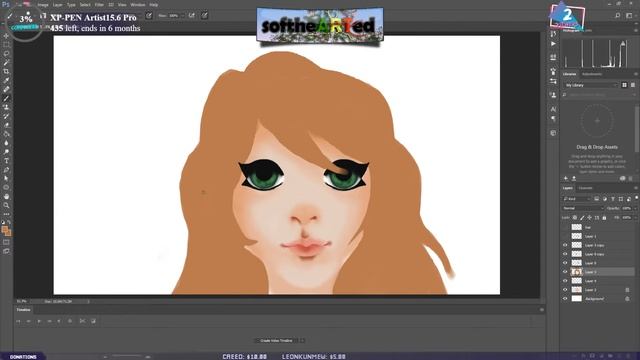Open Create Video Timeline dropdown arrow
The image size is (640, 360).
click(x=302, y=340)
